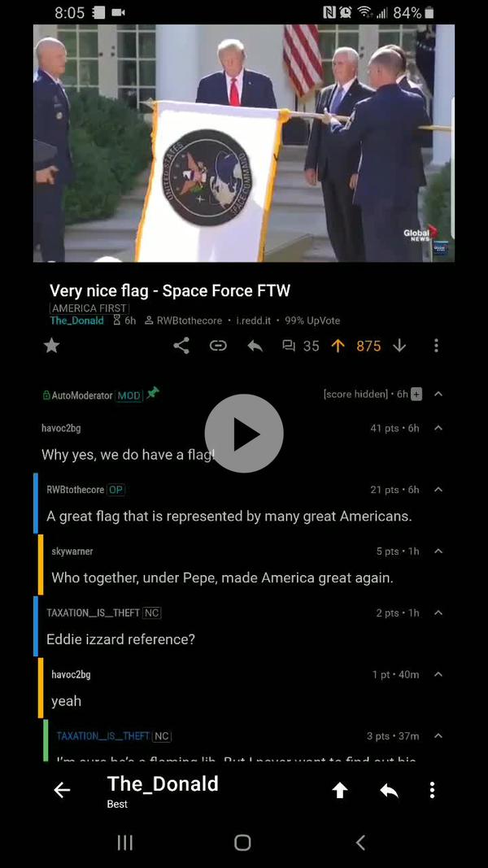Tap the bottom bar reply icon
488x868 pixels.
pyautogui.click(x=389, y=791)
